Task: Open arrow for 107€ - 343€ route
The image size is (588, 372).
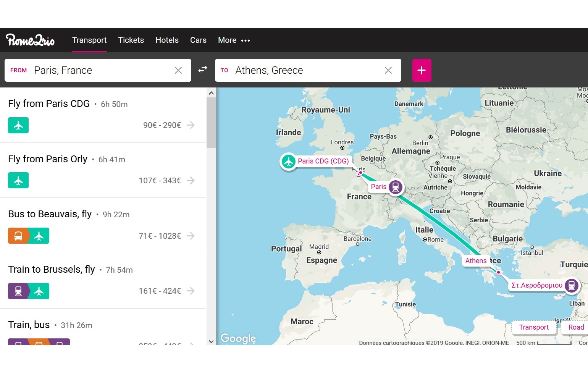Action: coord(191,180)
